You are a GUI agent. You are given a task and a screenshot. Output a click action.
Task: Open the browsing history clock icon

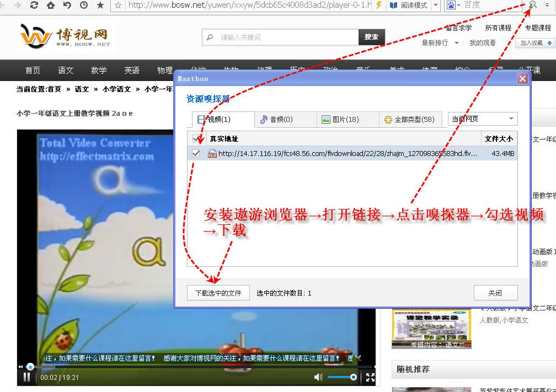point(84,6)
